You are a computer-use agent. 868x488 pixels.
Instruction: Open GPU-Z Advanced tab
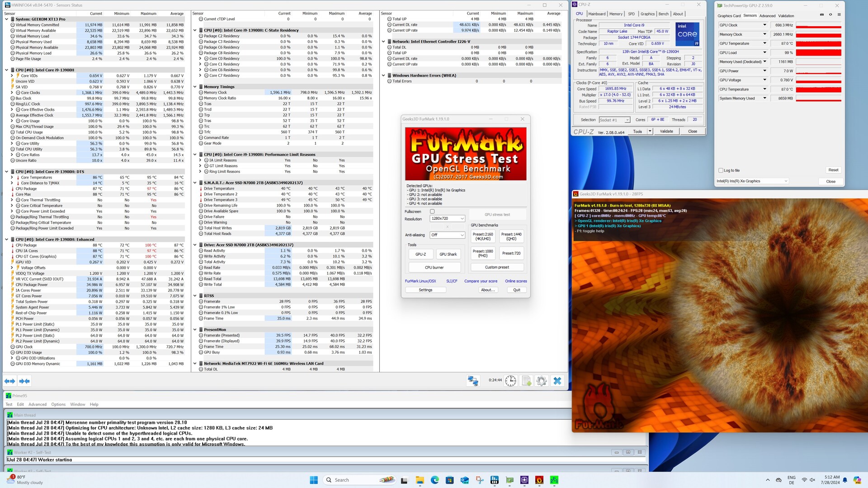[767, 16]
